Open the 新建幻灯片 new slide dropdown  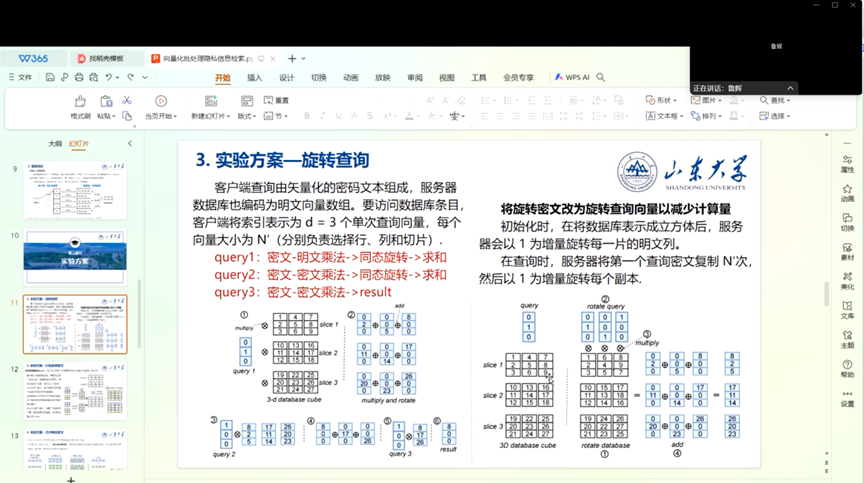[x=211, y=116]
